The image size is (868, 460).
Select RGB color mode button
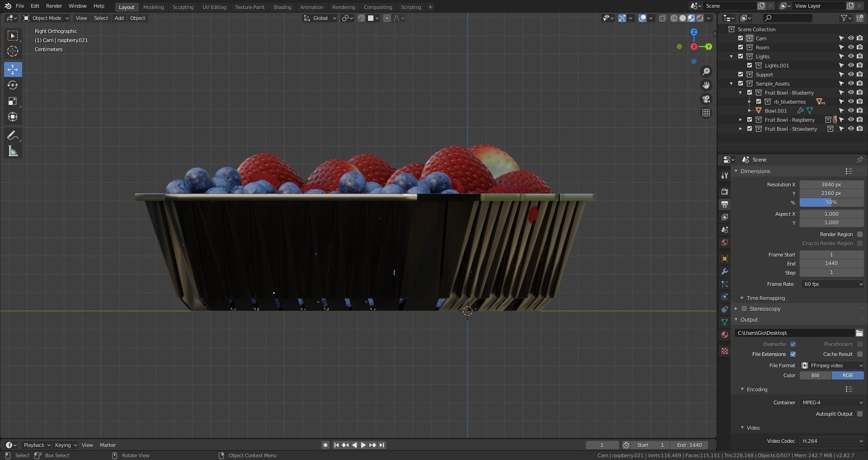point(848,375)
